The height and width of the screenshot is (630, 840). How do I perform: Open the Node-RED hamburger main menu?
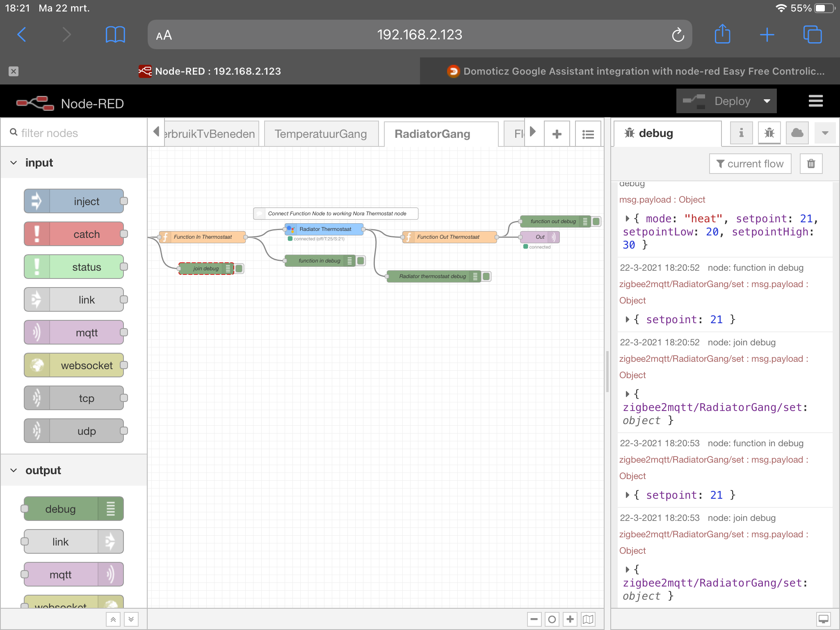815,101
